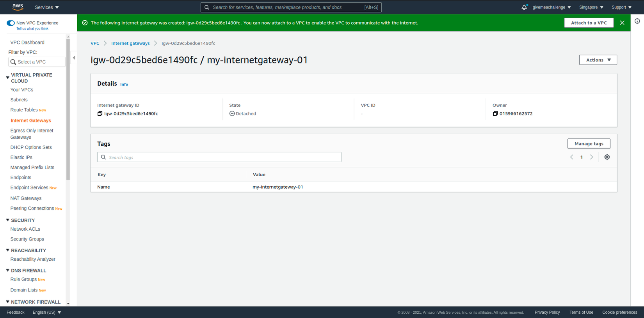Click the Manage tags button

pyautogui.click(x=589, y=144)
